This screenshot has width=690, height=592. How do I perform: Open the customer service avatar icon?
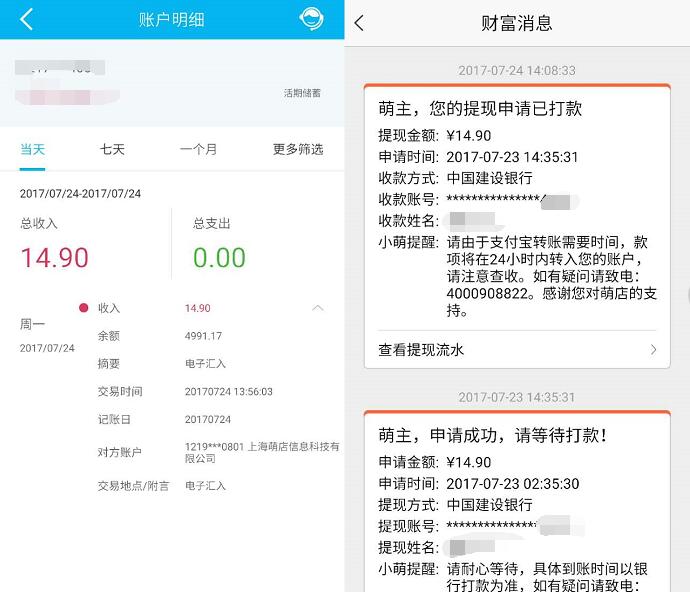(311, 19)
